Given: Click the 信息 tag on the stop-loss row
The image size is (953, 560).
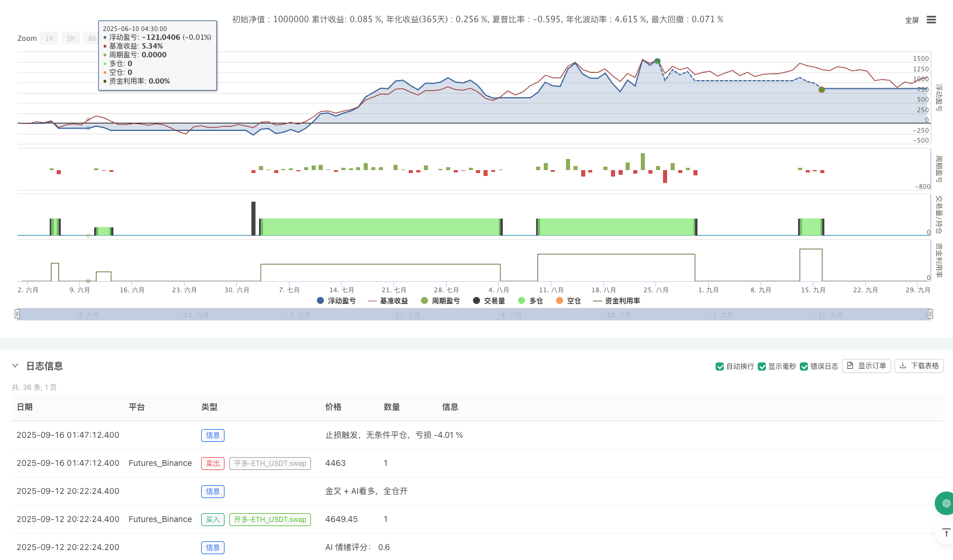Looking at the screenshot, I should pos(212,435).
